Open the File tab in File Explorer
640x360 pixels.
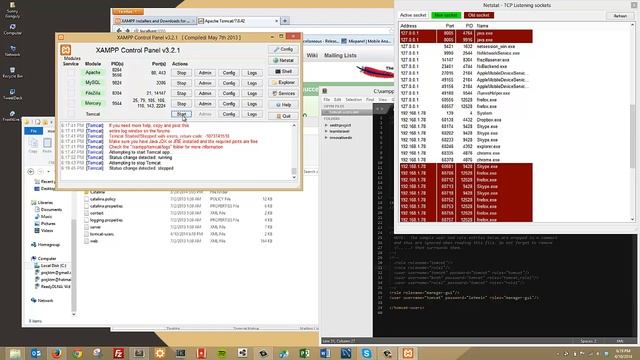pos(33,131)
